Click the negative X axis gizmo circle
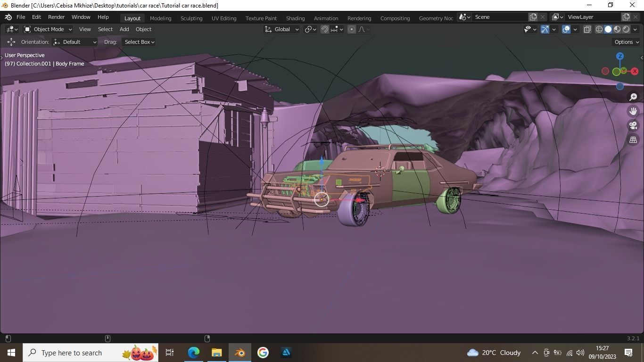The height and width of the screenshot is (362, 644). [605, 71]
